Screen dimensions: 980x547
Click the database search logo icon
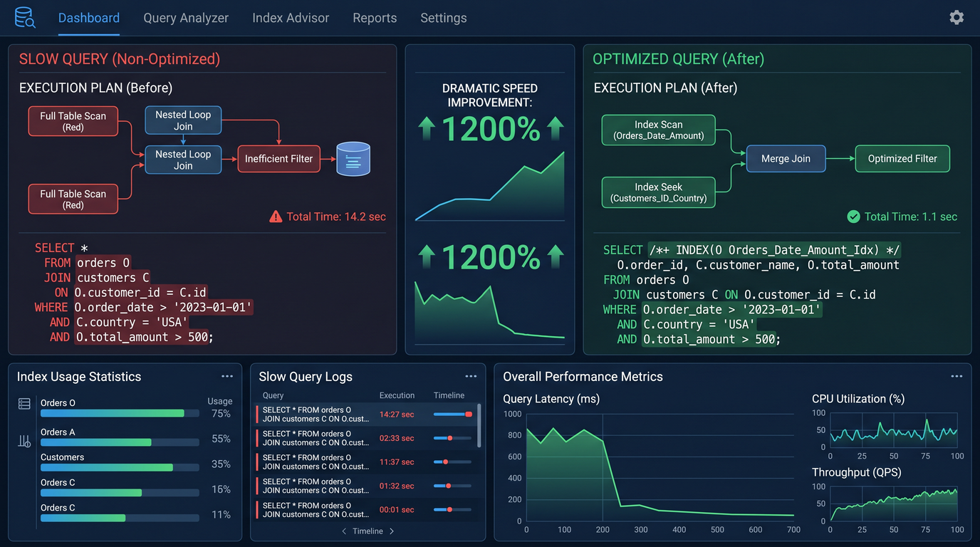tap(25, 17)
